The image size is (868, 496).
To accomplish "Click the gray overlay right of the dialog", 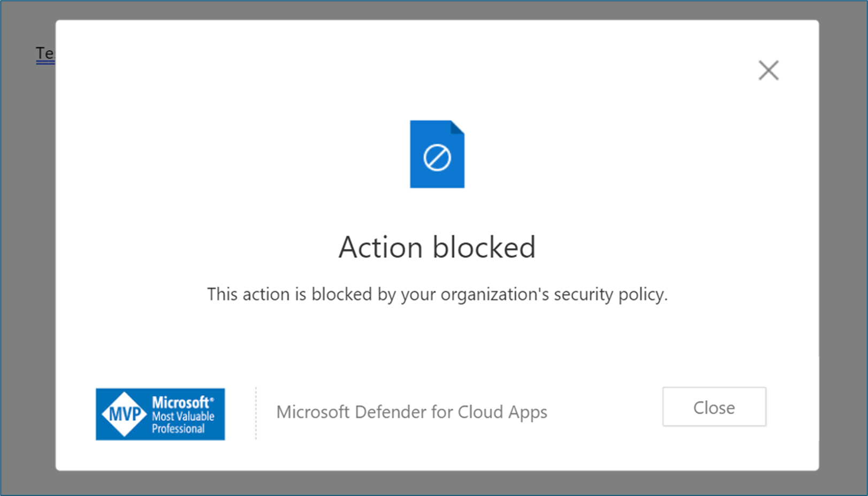I will tap(843, 268).
